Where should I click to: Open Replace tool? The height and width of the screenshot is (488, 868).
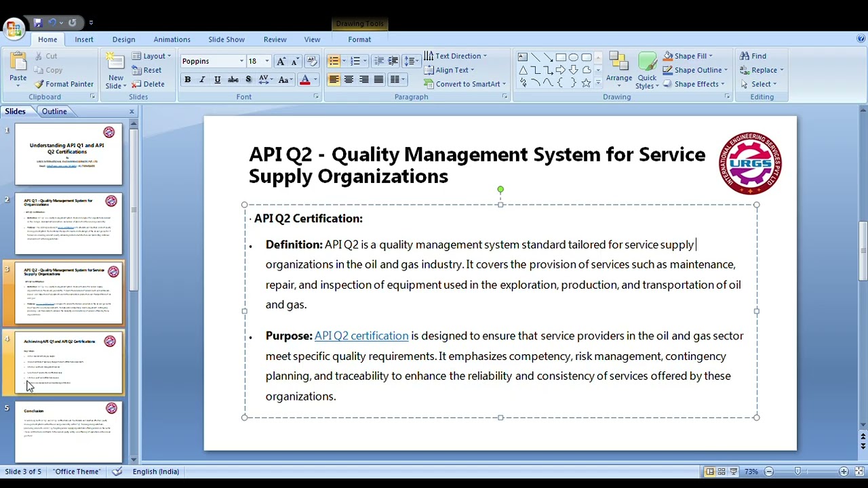[762, 70]
